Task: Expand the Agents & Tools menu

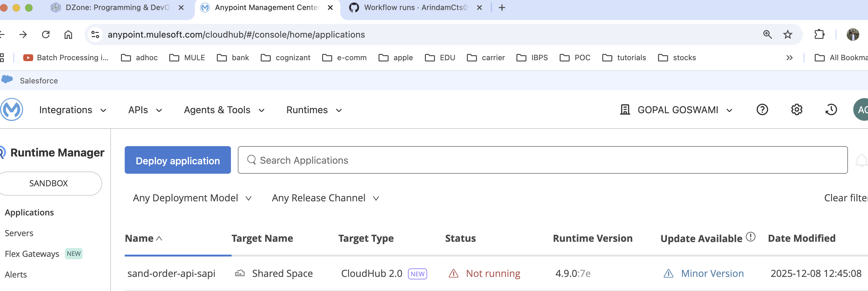Action: pyautogui.click(x=224, y=110)
